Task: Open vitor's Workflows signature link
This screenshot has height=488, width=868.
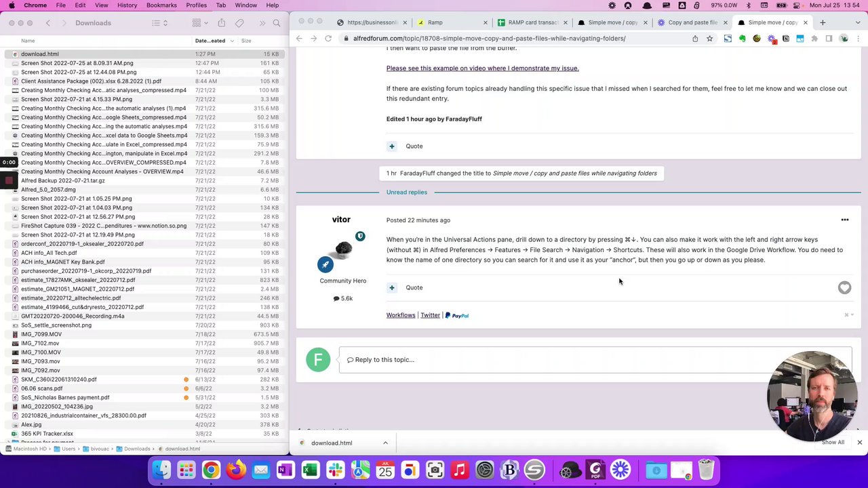Action: (x=401, y=315)
